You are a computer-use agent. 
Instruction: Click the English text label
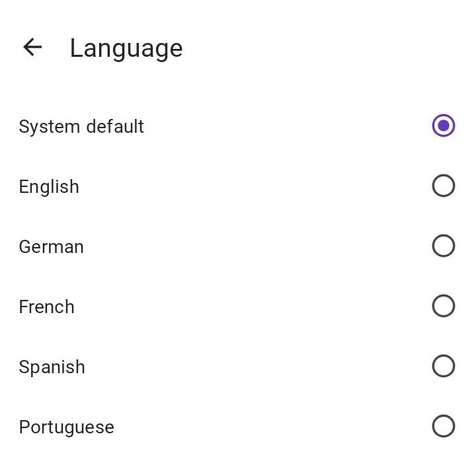point(49,187)
